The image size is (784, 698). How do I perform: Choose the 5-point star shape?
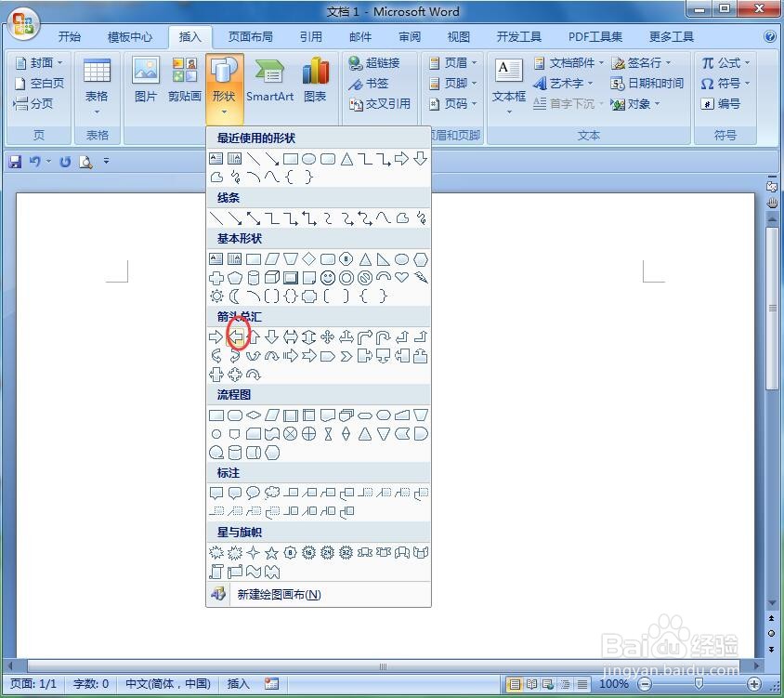(271, 553)
